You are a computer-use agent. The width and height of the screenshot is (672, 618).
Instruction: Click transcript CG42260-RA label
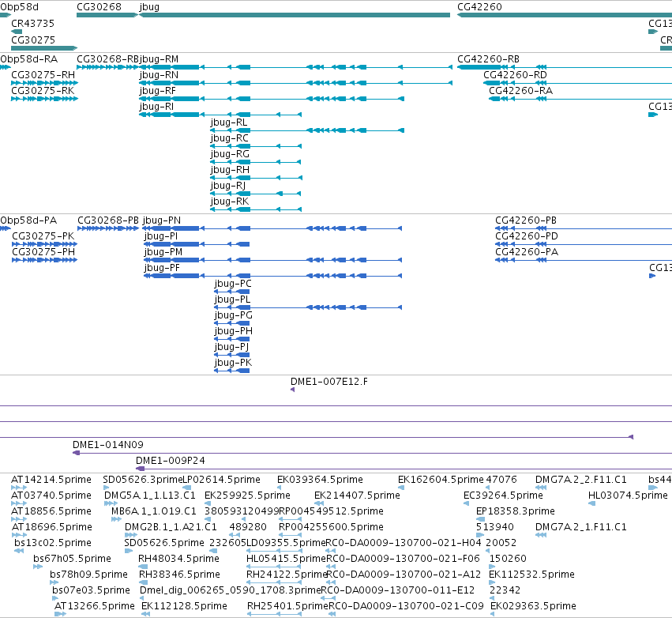pos(520,91)
